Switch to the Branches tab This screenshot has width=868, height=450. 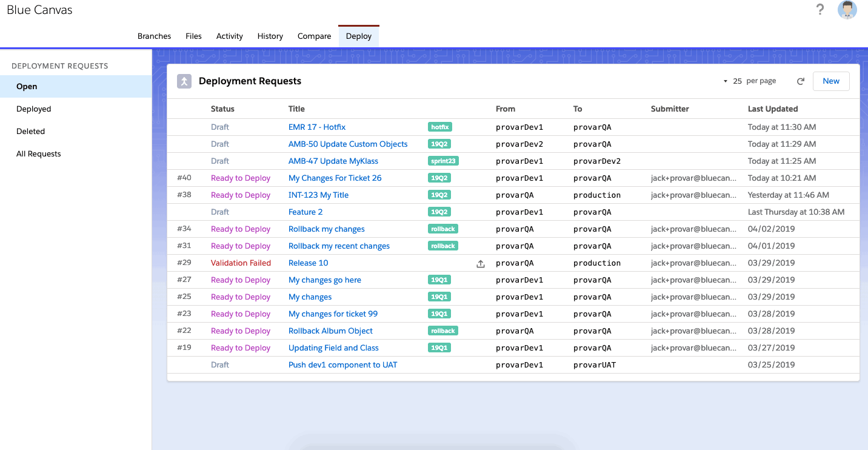click(155, 36)
